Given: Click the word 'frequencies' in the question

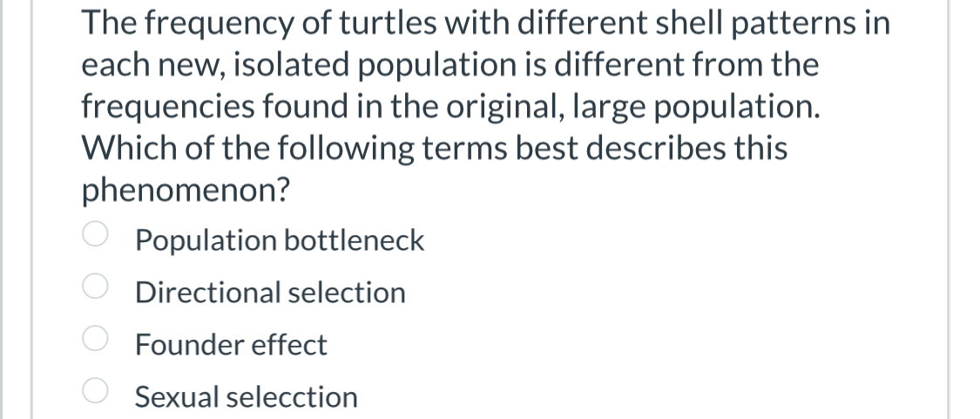Looking at the screenshot, I should tap(168, 107).
